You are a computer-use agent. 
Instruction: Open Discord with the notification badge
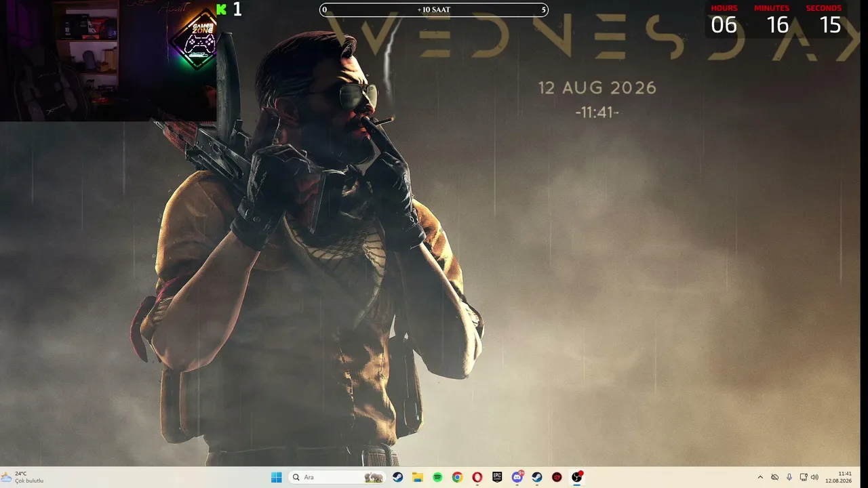517,477
